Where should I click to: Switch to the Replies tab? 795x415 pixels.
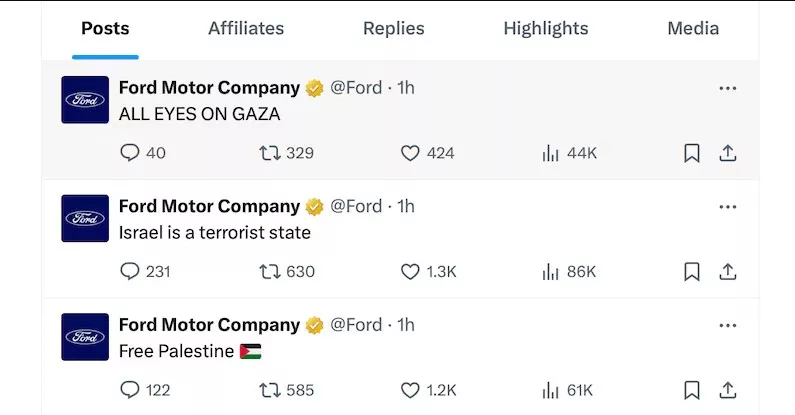tap(395, 28)
